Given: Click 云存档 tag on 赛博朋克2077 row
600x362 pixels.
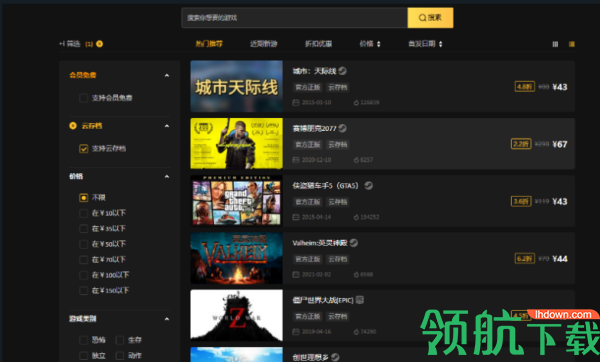Looking at the screenshot, I should 338,145.
